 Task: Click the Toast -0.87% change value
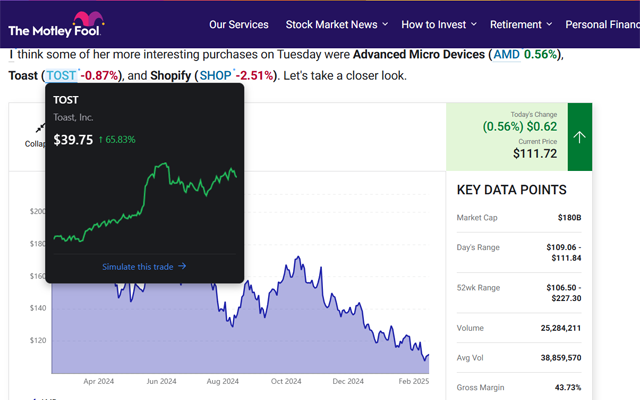(x=99, y=76)
